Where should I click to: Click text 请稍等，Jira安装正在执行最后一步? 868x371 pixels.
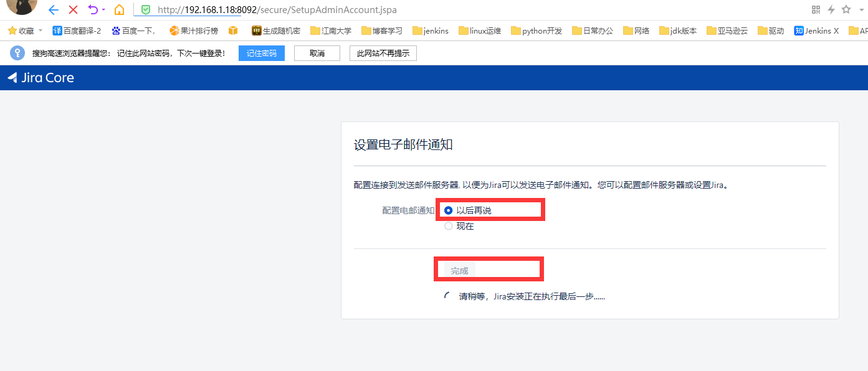coord(532,296)
